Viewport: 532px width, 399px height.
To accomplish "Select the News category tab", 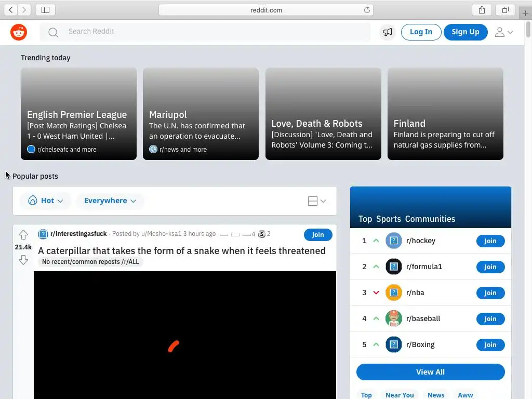I will coord(436,395).
